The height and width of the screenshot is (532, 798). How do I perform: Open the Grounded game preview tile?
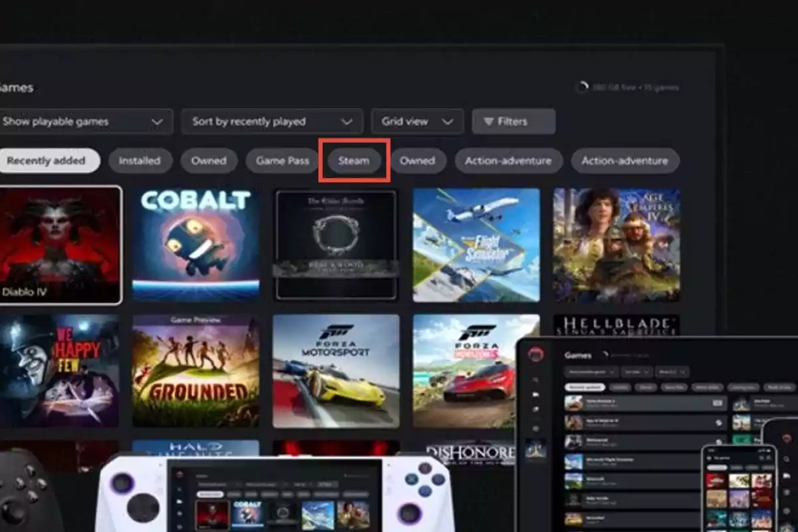(196, 370)
